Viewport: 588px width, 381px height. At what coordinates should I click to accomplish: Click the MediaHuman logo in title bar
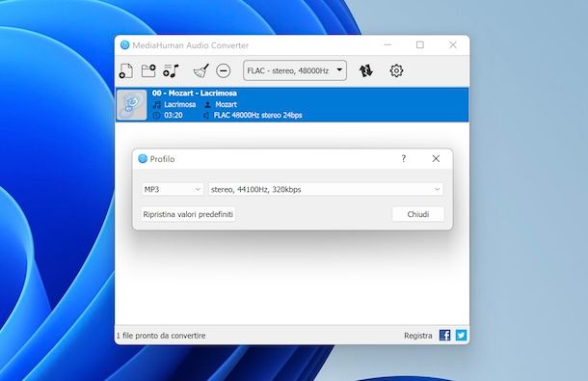tap(125, 45)
